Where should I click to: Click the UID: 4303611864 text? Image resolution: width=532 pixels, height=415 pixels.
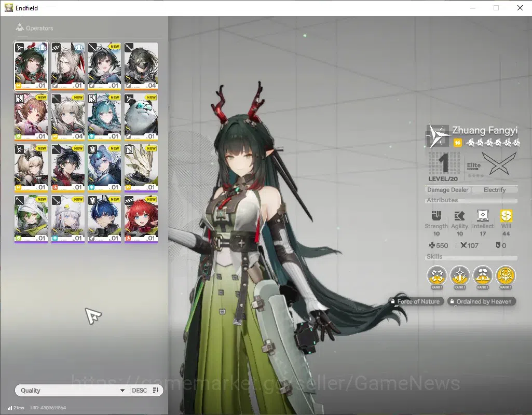coord(48,408)
